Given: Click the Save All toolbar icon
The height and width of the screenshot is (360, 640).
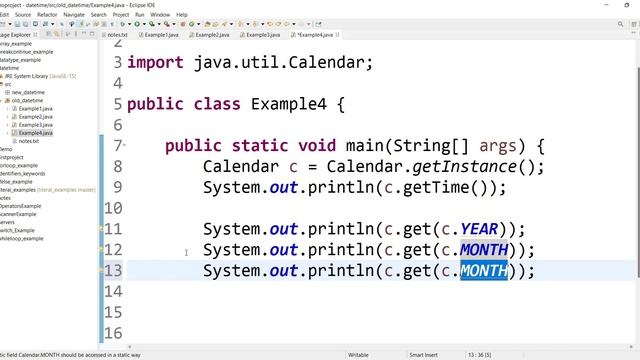Looking at the screenshot, I should pyautogui.click(x=25, y=24).
